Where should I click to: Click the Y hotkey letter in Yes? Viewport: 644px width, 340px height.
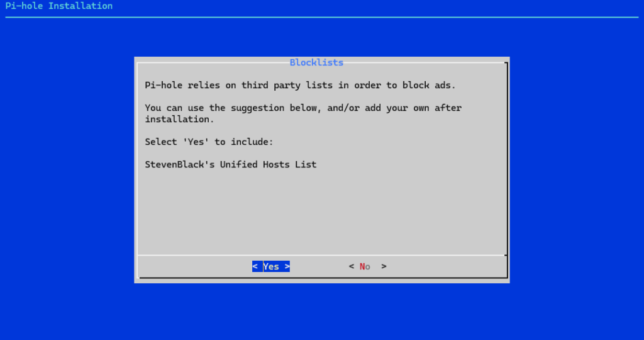coord(266,266)
